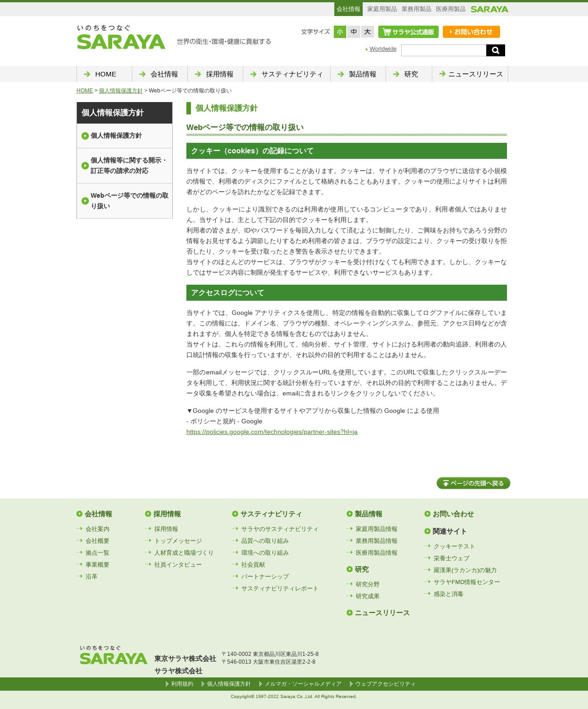Open footer link サスティナビリティレポート
Viewport: 588px width, 709px height.
[x=280, y=588]
